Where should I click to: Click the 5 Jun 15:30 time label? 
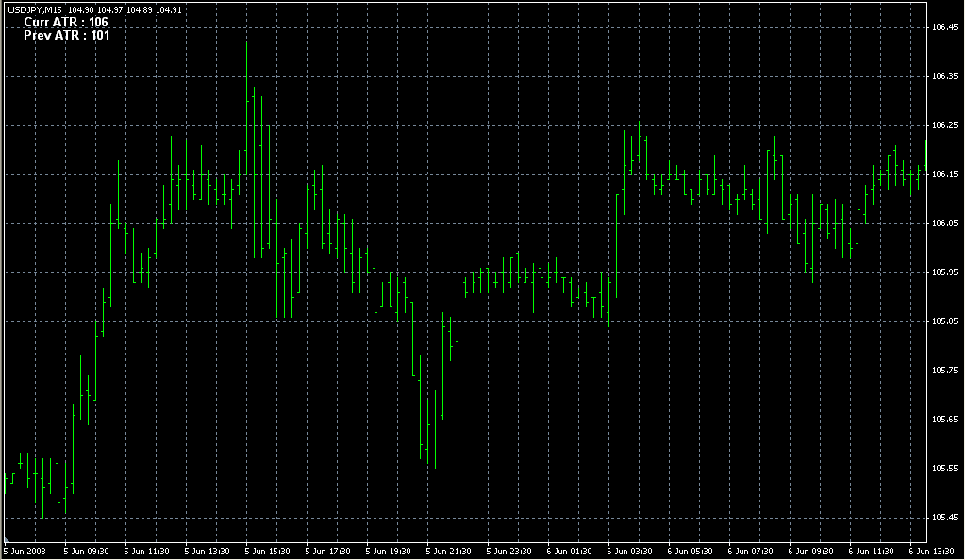pyautogui.click(x=267, y=552)
